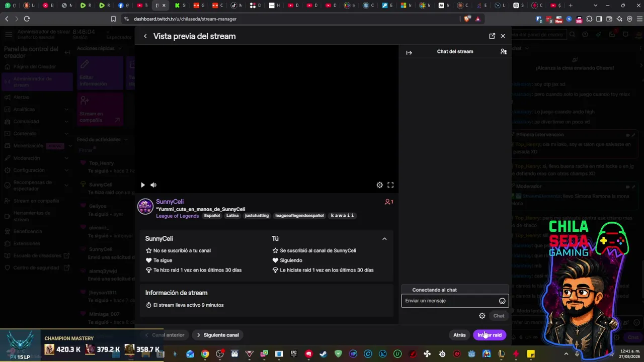Open video player settings gear
Image resolution: width=644 pixels, height=362 pixels.
pyautogui.click(x=380, y=185)
